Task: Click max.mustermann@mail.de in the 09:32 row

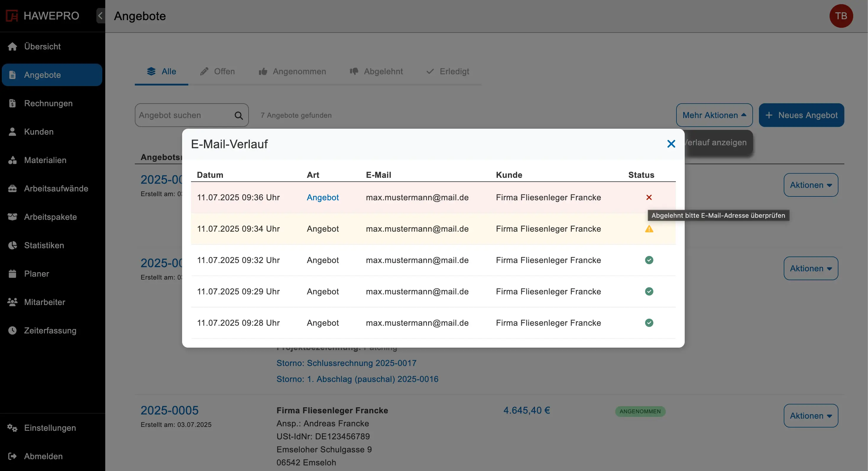Action: 417,260
